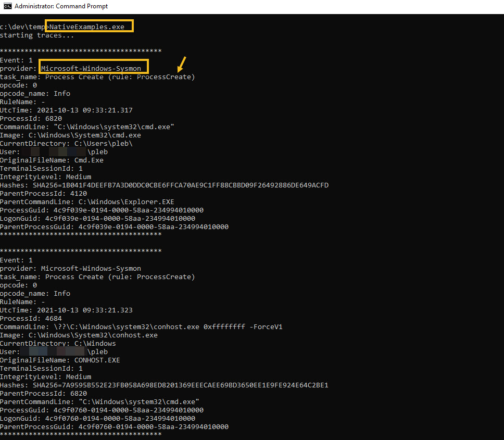Screen dimensions: 504x440
Task: Click the yellow arrow annotation
Action: [182, 64]
